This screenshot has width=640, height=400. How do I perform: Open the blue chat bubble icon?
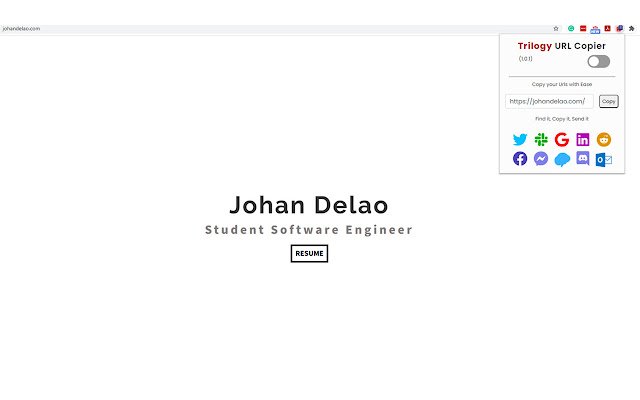coord(562,159)
